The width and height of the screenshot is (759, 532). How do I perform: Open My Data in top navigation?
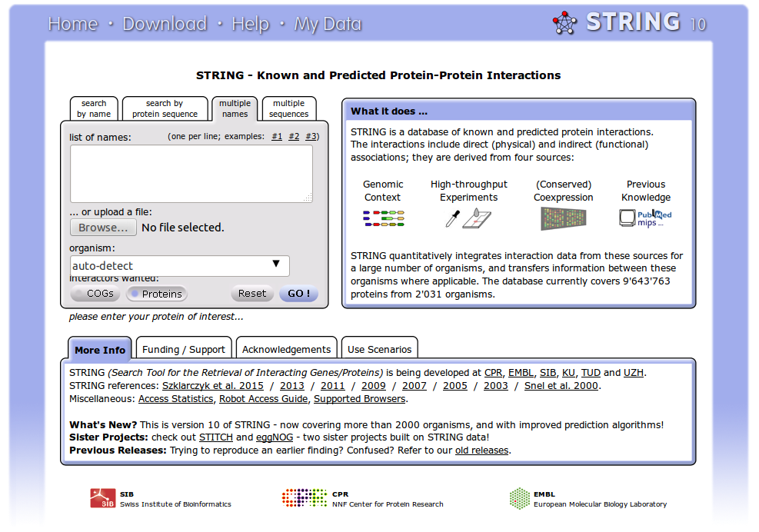[328, 24]
